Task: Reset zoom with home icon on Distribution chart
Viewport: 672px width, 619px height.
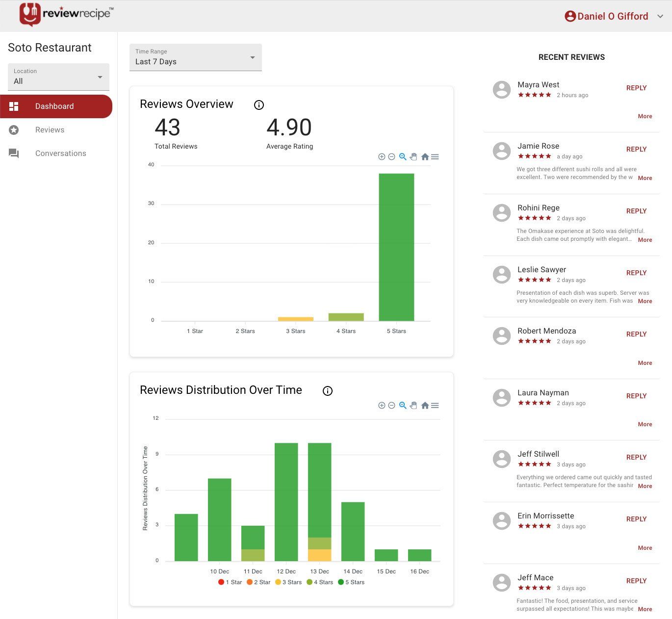Action: (425, 406)
